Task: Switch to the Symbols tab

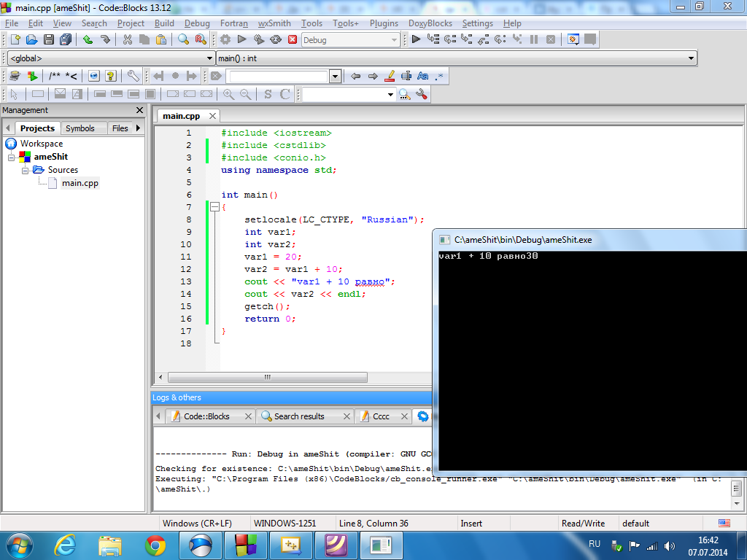Action: [80, 128]
